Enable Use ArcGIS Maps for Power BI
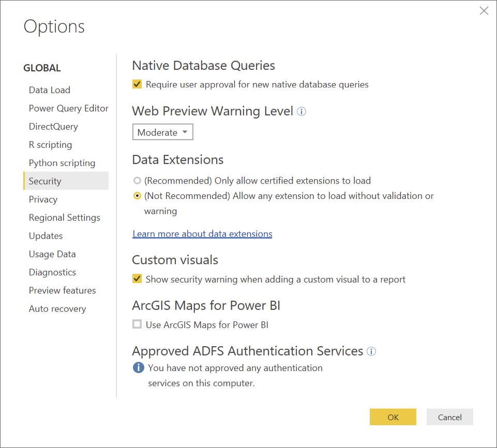The height and width of the screenshot is (448, 497). click(137, 324)
